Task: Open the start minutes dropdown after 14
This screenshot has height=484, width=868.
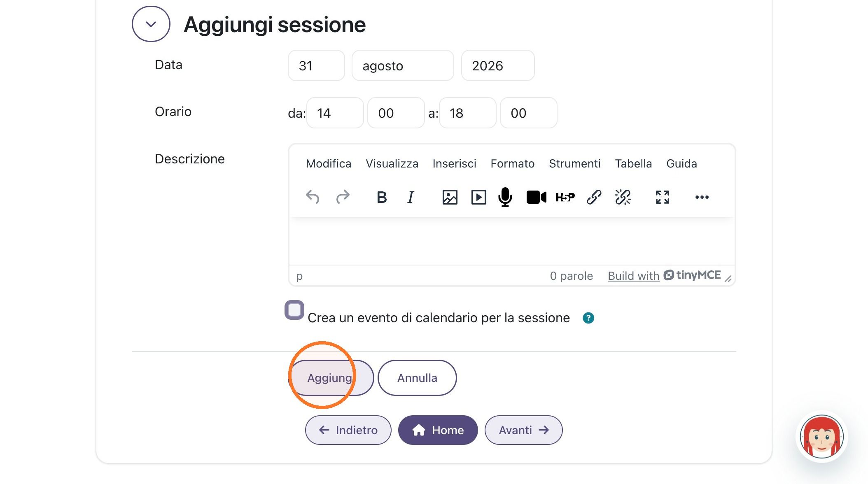Action: coord(396,113)
